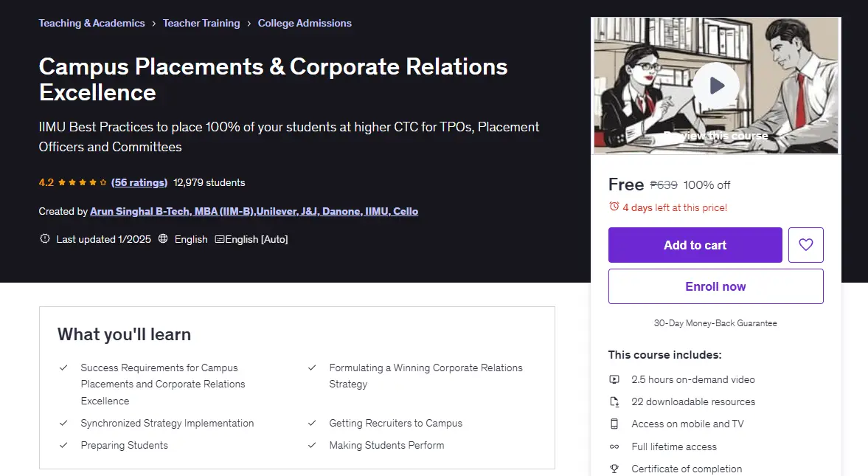The width and height of the screenshot is (868, 476).
Task: Play the course preview video
Action: pyautogui.click(x=716, y=86)
